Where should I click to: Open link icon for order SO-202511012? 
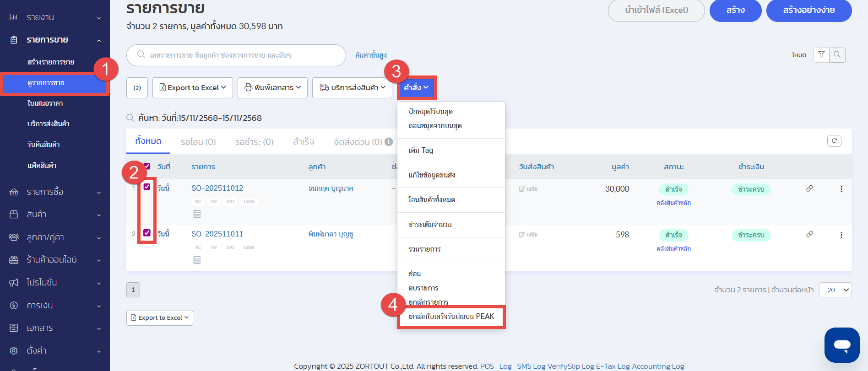click(809, 188)
